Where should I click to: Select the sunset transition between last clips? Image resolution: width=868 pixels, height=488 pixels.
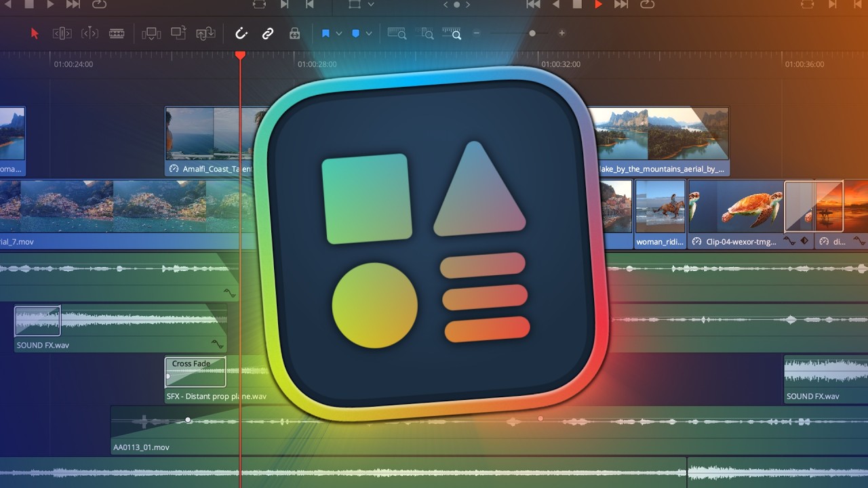tap(814, 205)
